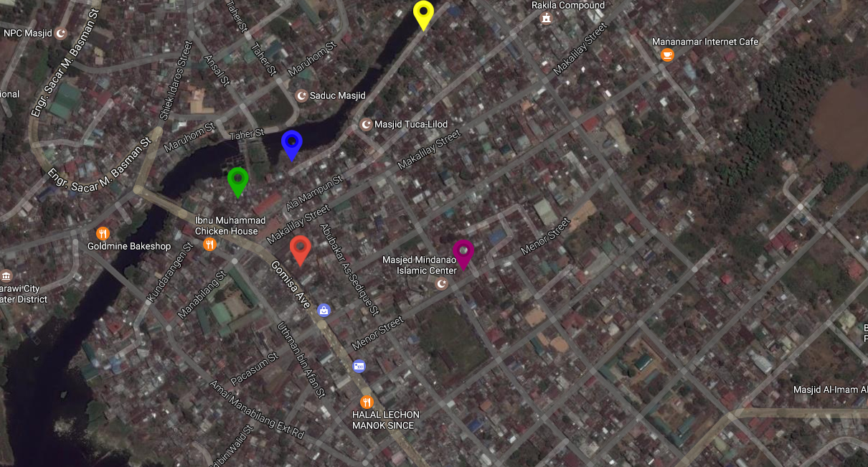Image resolution: width=868 pixels, height=467 pixels.
Task: Open the Rakila Compound landmark icon
Action: [x=547, y=18]
